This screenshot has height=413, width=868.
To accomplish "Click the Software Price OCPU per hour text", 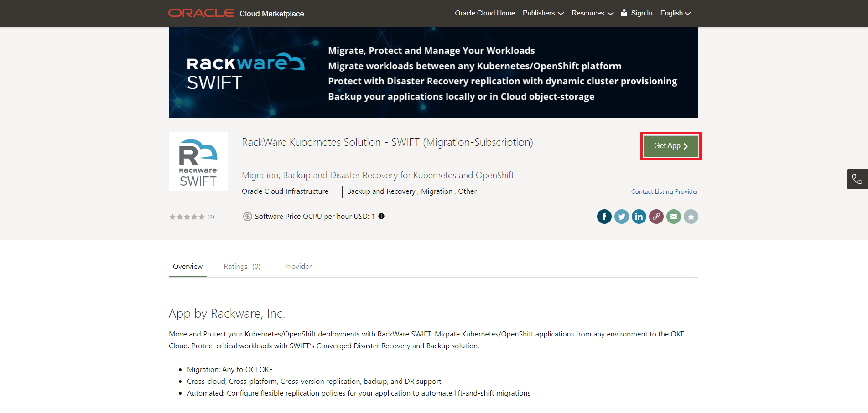I will [315, 217].
